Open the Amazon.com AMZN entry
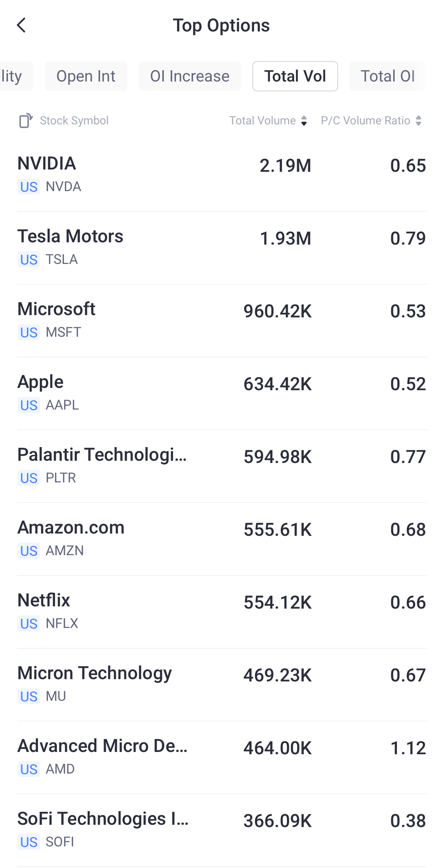Screen dimensions: 444x868 222,538
